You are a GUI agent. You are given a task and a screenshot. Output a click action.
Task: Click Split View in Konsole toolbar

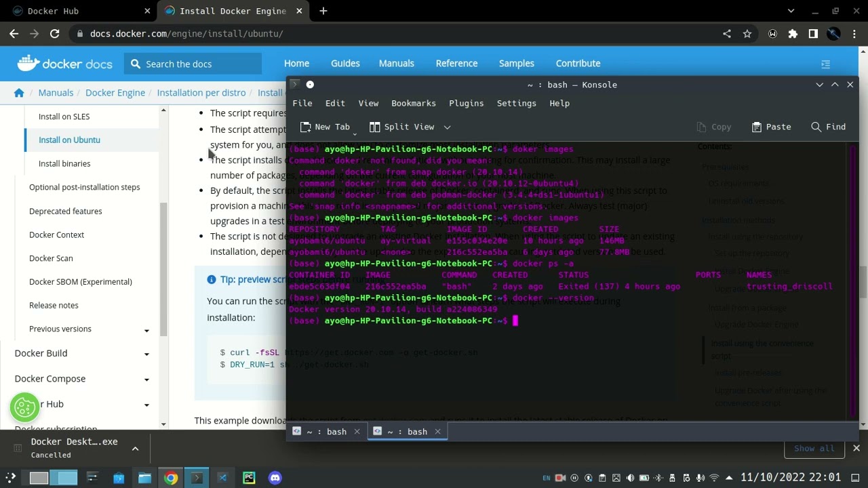(x=402, y=127)
